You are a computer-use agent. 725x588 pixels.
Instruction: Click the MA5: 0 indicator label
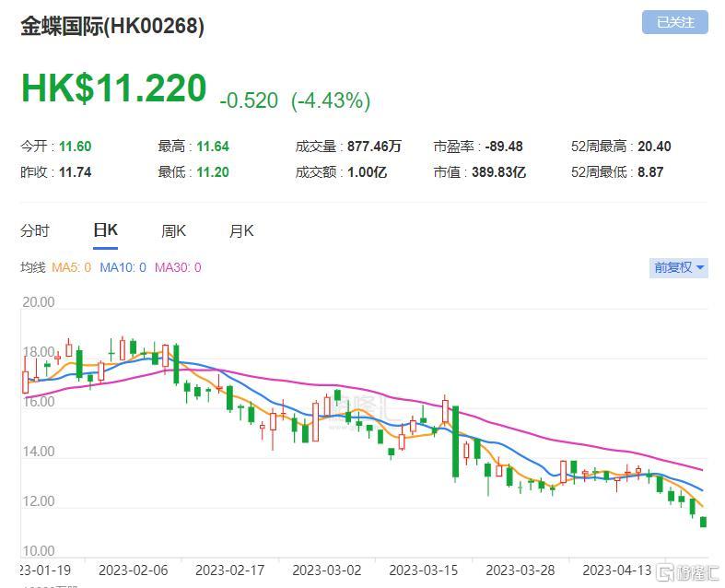coord(71,267)
